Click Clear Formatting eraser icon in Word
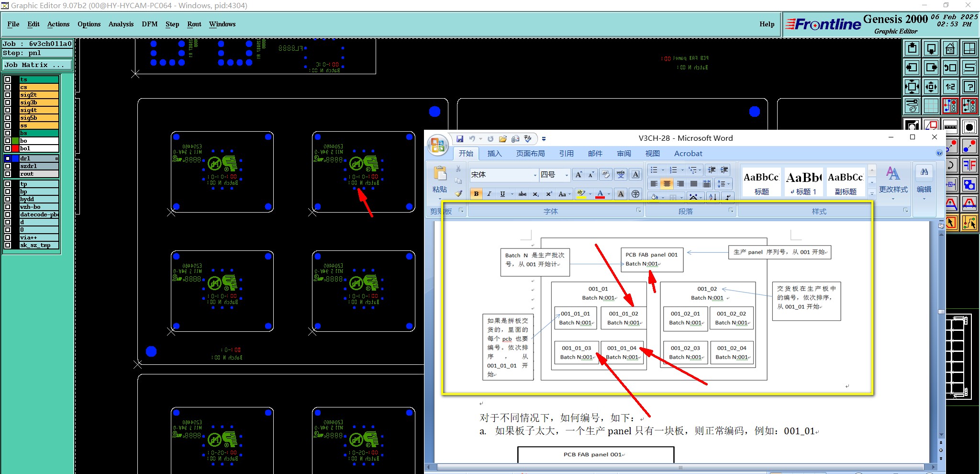 606,175
